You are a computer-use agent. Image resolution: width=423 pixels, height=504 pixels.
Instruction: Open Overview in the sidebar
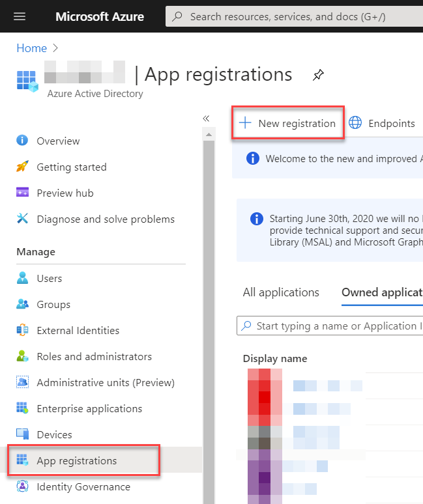coord(58,141)
